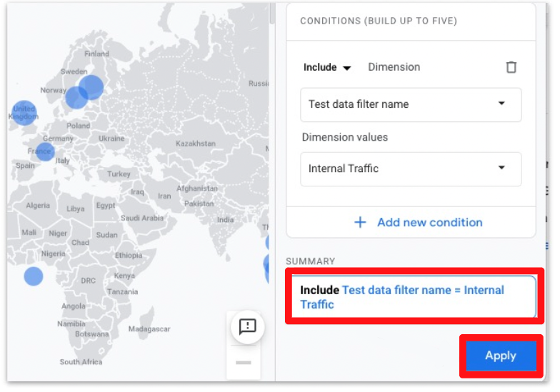560x392 pixels.
Task: Select the France data bubble on map
Action: click(44, 151)
